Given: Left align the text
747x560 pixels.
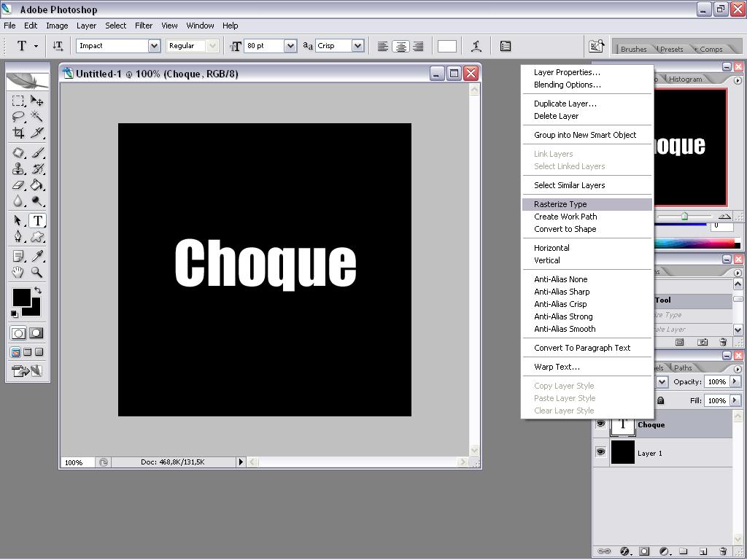Looking at the screenshot, I should pos(382,46).
